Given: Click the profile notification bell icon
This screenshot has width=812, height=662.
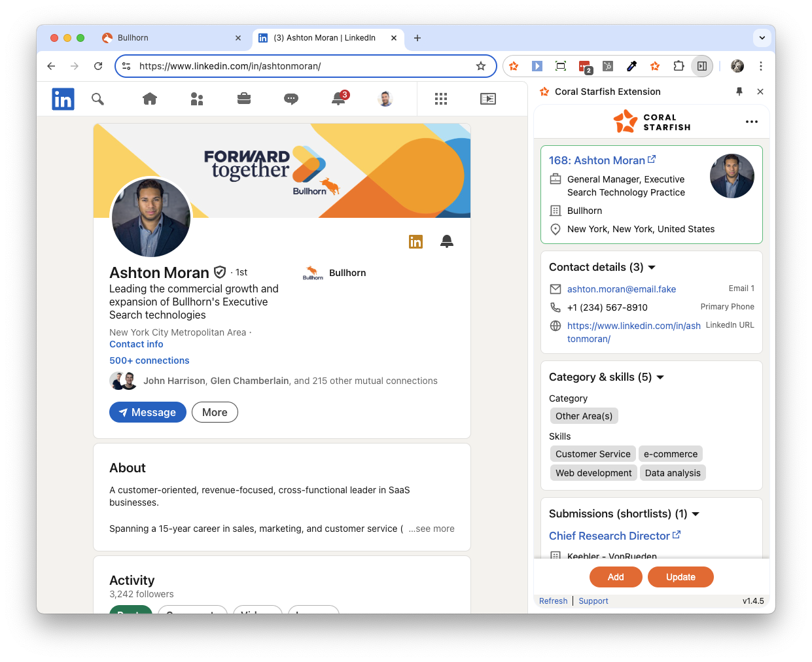Looking at the screenshot, I should (x=447, y=241).
